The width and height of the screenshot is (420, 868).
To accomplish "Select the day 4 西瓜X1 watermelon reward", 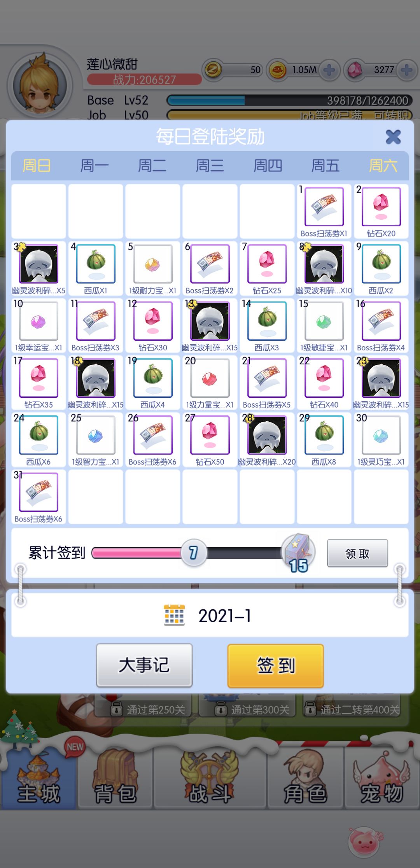I will 96,264.
